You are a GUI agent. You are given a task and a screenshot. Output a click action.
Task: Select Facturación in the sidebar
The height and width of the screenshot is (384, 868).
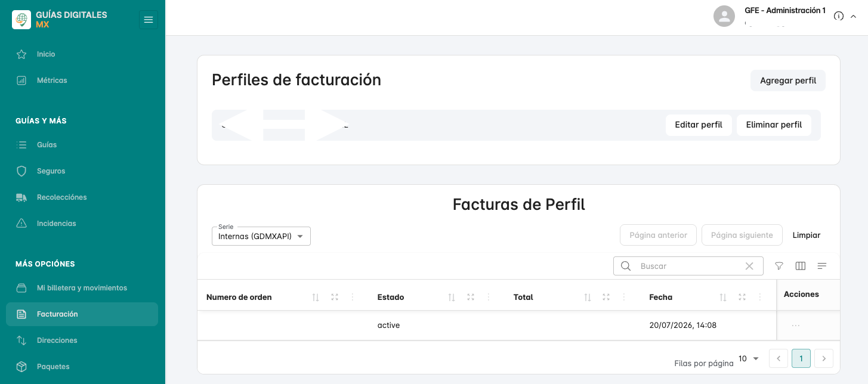82,314
